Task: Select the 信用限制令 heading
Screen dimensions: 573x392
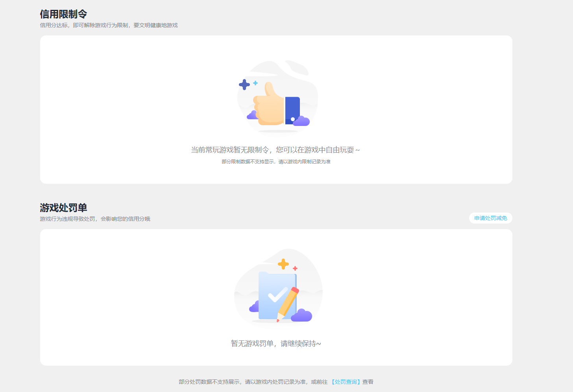Action: [63, 14]
